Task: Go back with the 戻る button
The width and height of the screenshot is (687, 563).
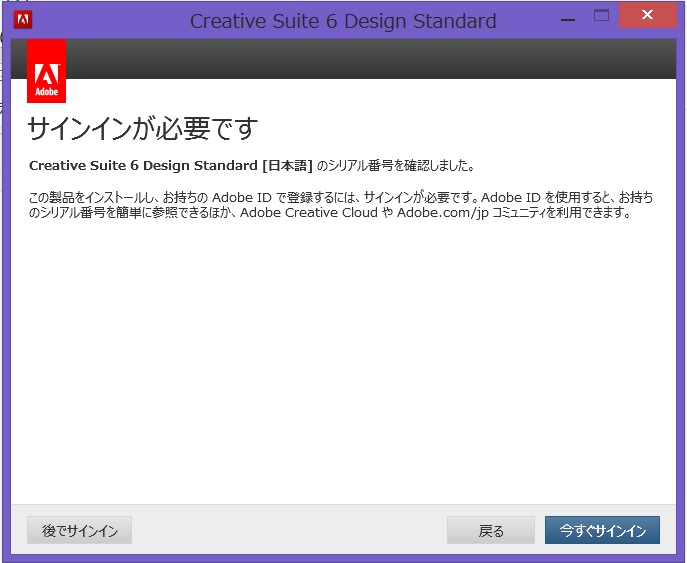Action: coord(491,530)
